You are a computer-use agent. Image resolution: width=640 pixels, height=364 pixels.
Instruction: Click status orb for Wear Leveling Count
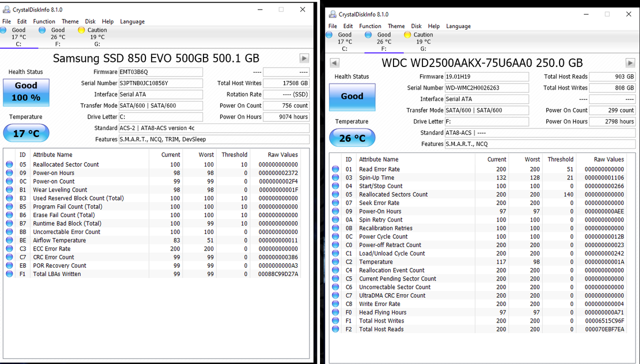[9, 189]
